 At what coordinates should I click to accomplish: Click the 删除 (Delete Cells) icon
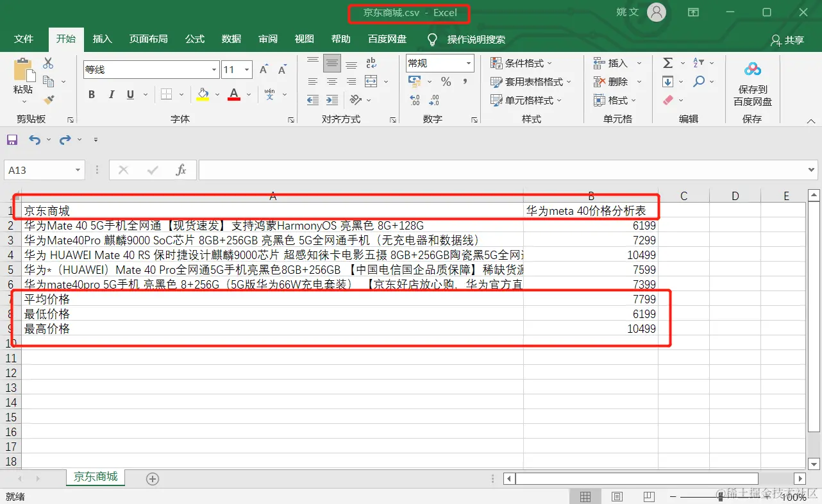point(612,81)
